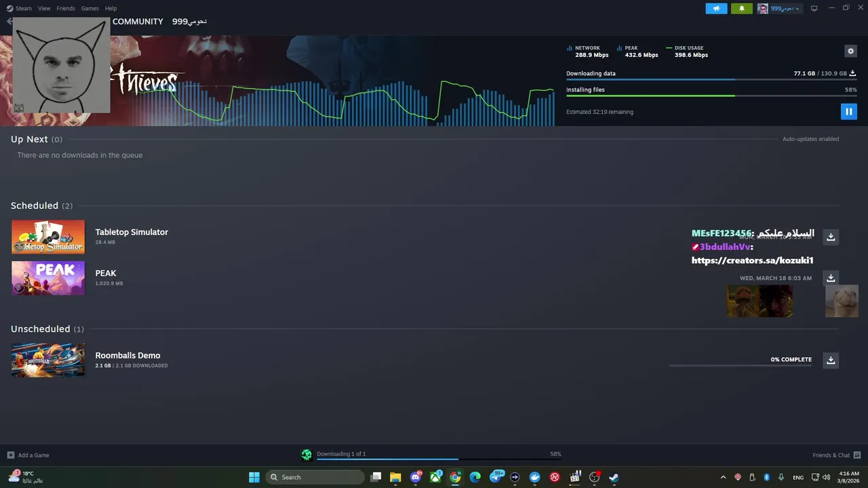Open the Help menu
This screenshot has width=868, height=488.
click(x=111, y=8)
